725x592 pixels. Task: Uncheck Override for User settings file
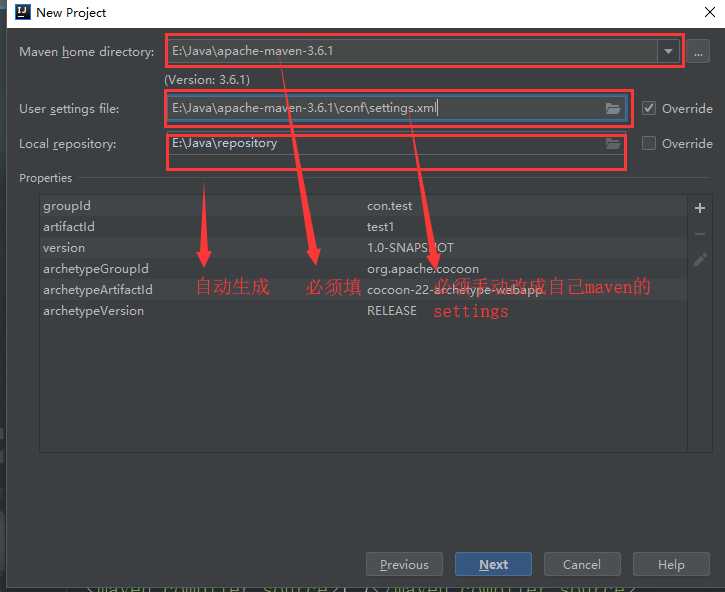649,108
